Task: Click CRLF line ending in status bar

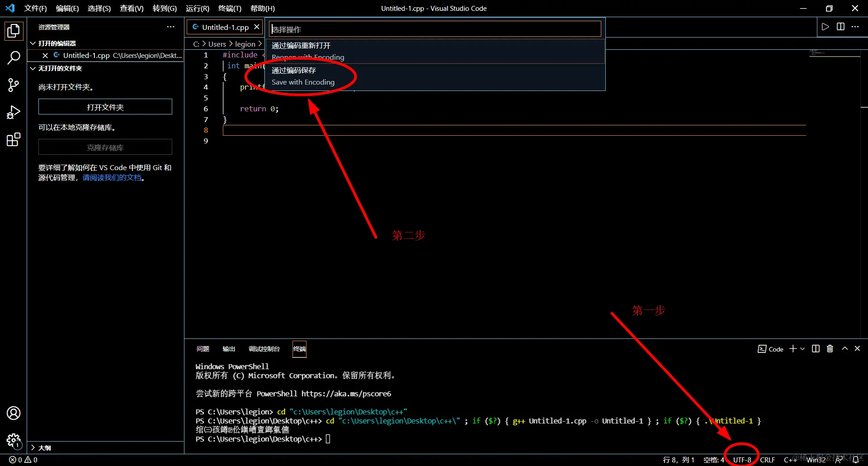Action: tap(767, 460)
